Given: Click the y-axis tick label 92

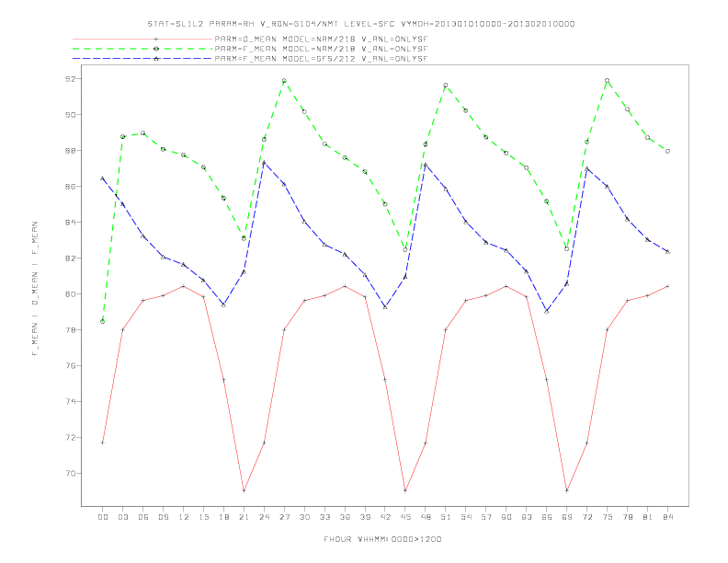Looking at the screenshot, I should [x=70, y=79].
